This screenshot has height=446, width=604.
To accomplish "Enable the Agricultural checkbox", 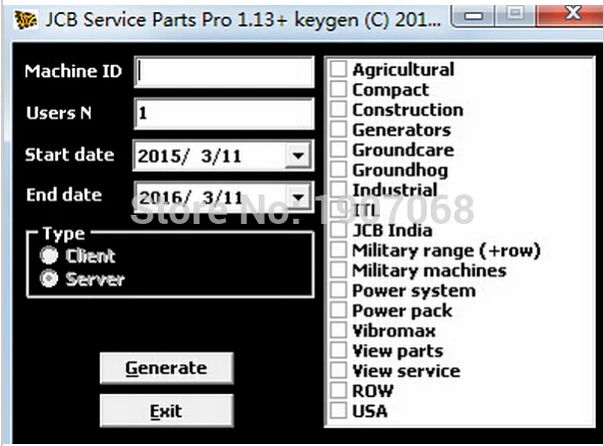I will [x=339, y=69].
